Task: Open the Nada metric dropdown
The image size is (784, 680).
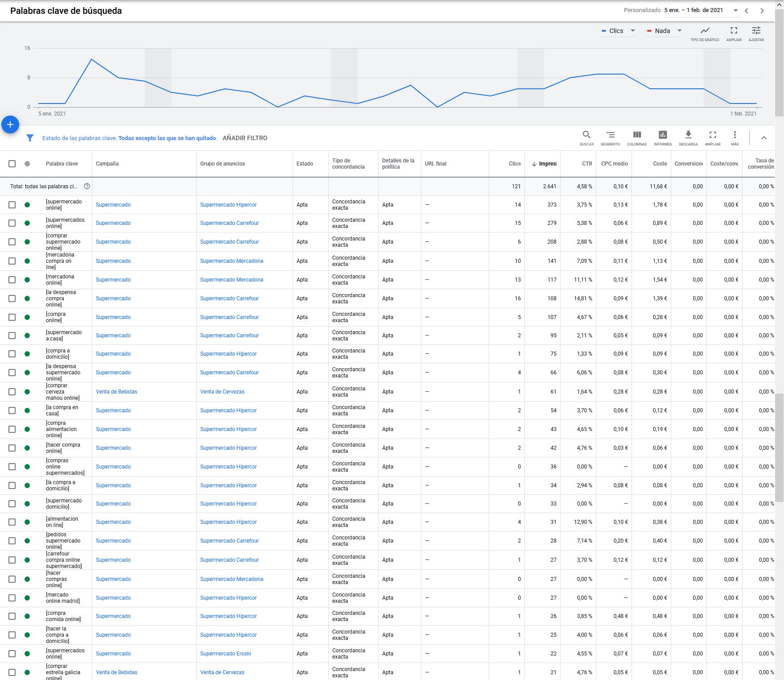Action: tap(664, 31)
